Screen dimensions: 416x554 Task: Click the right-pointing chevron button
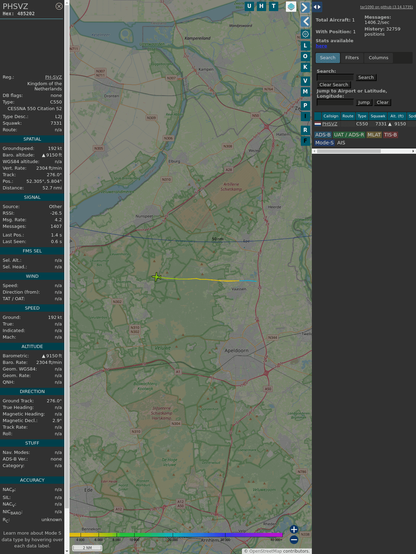tap(305, 7)
